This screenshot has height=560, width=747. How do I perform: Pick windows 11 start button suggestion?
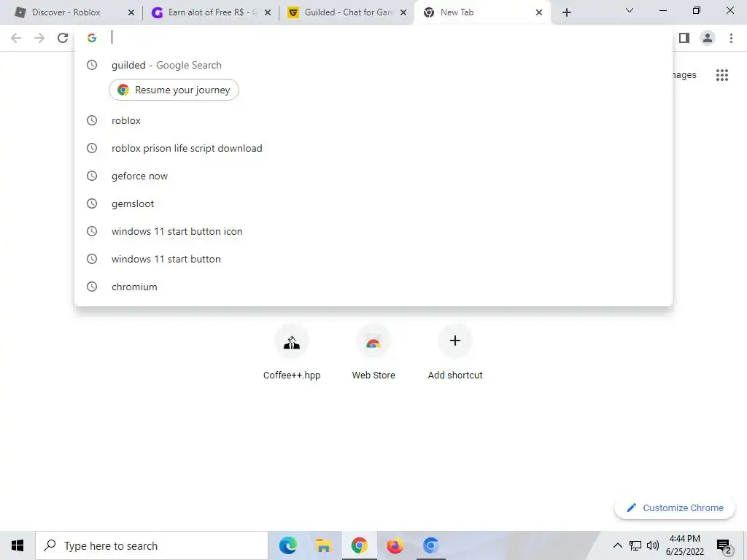click(x=373, y=259)
